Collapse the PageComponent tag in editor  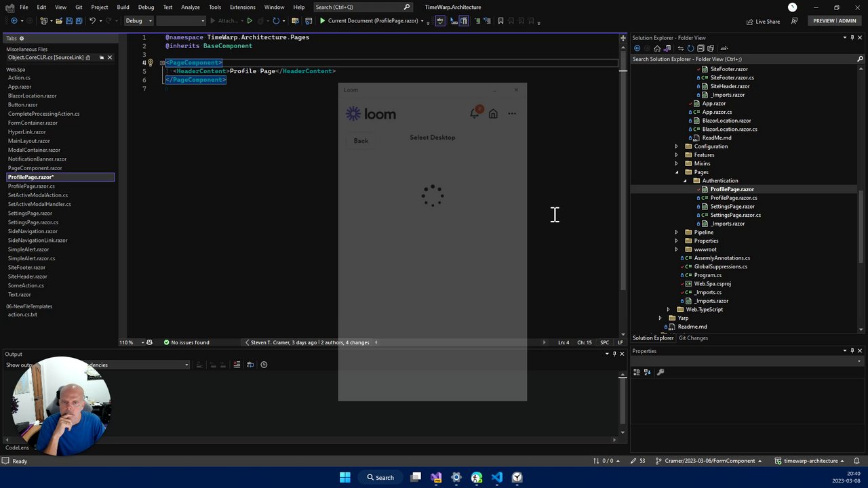162,62
